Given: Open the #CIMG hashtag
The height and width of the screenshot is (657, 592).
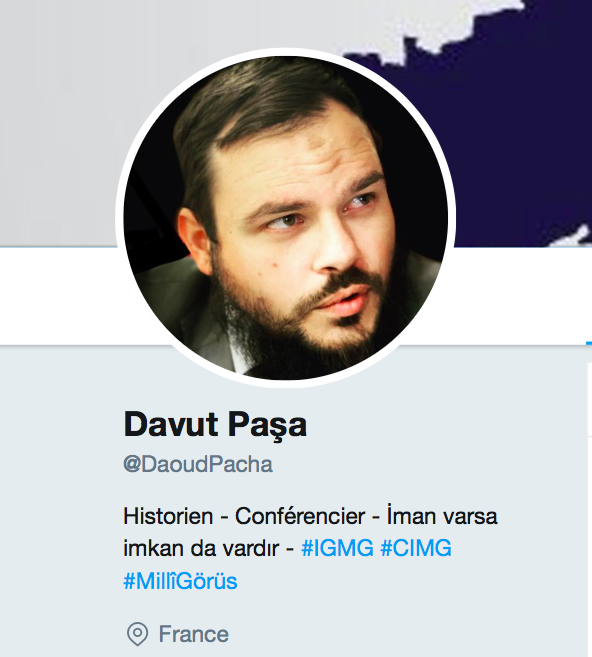Looking at the screenshot, I should click(x=416, y=548).
